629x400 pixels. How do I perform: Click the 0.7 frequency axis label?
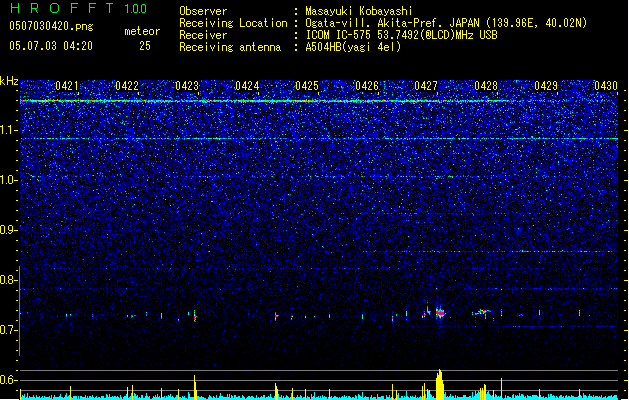(x=8, y=330)
